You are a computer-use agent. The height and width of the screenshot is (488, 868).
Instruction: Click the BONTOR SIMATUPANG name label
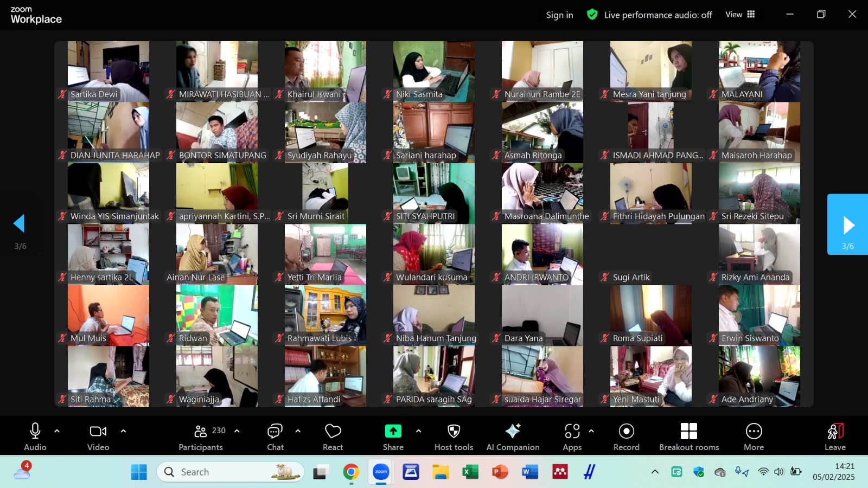tap(222, 155)
